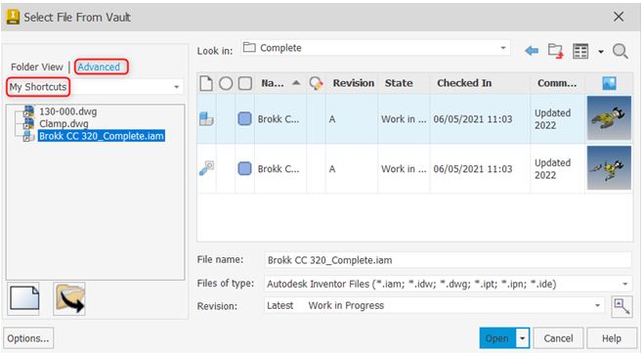
Task: Click the file type column header icon
Action: (206, 83)
